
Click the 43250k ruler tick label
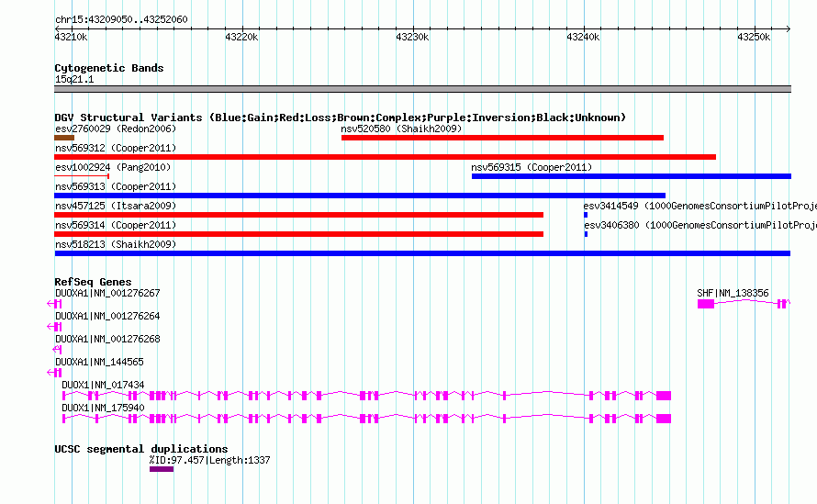[x=754, y=37]
